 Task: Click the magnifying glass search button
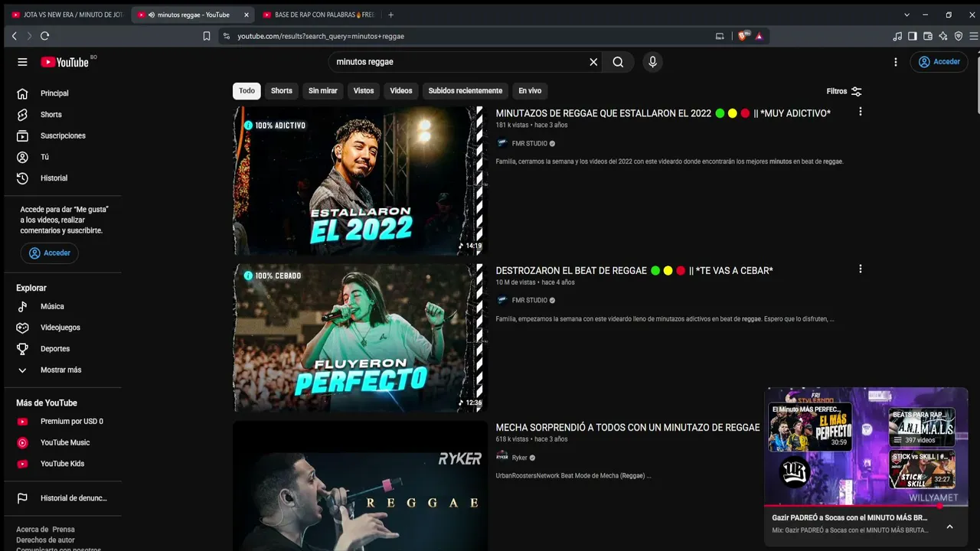[618, 62]
